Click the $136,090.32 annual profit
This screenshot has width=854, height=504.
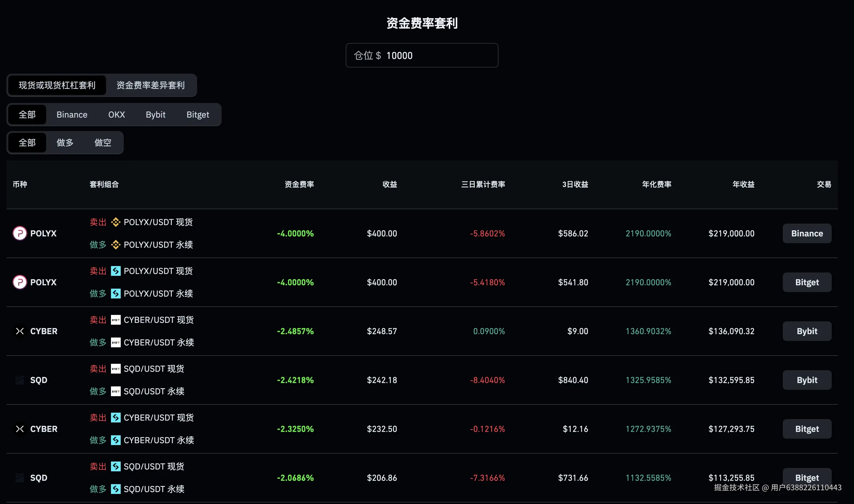point(731,331)
